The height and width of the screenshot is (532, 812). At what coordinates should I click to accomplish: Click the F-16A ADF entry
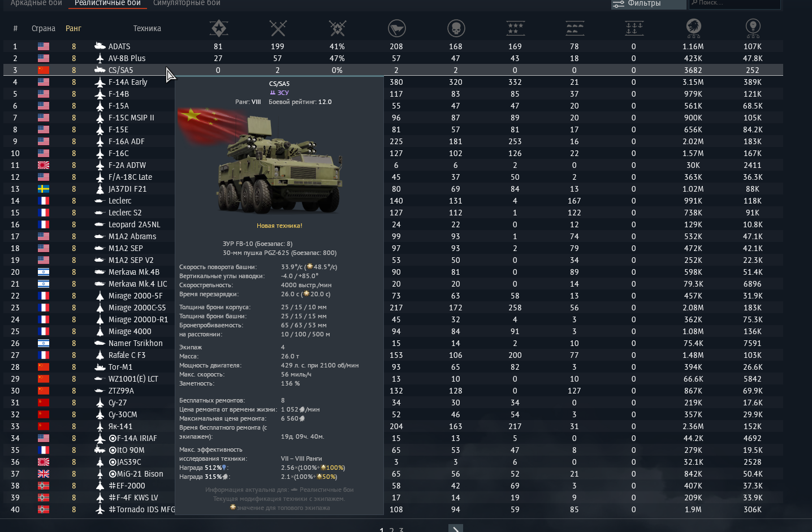[126, 141]
